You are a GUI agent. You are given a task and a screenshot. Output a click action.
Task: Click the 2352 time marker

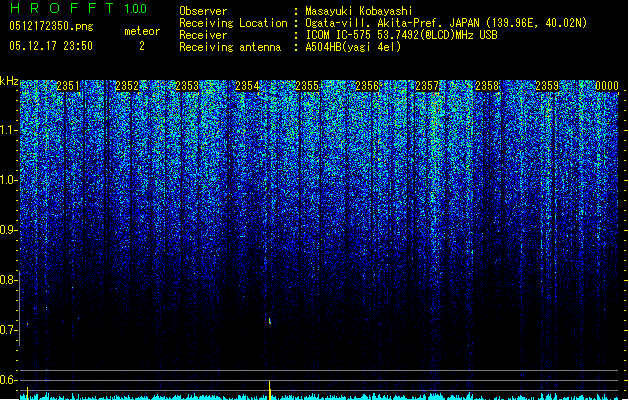tap(127, 86)
